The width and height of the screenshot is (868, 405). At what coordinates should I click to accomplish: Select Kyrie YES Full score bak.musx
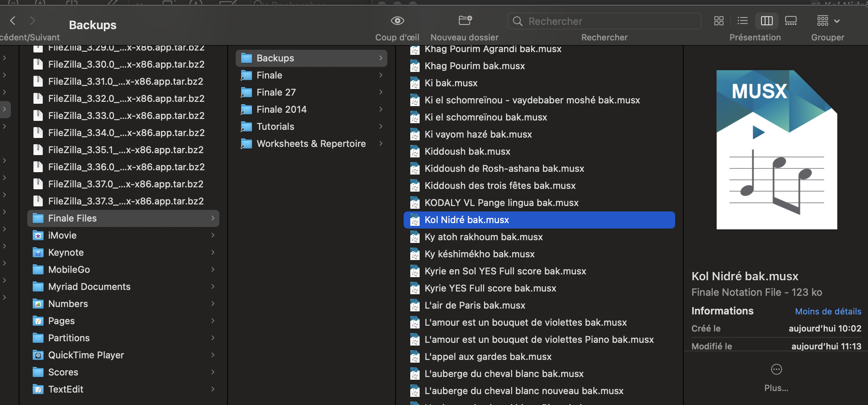490,288
